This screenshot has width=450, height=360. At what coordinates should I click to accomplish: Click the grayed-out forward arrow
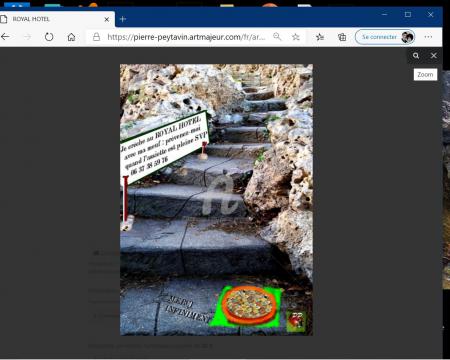point(28,37)
